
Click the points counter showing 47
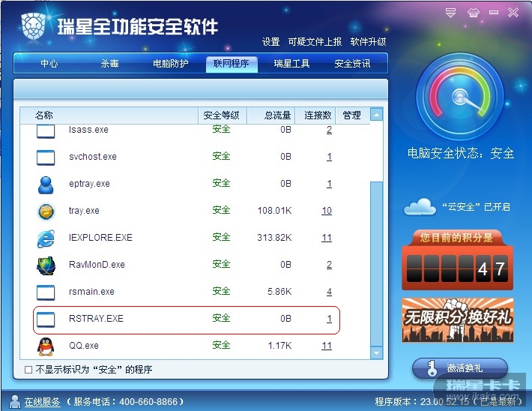[x=457, y=268]
